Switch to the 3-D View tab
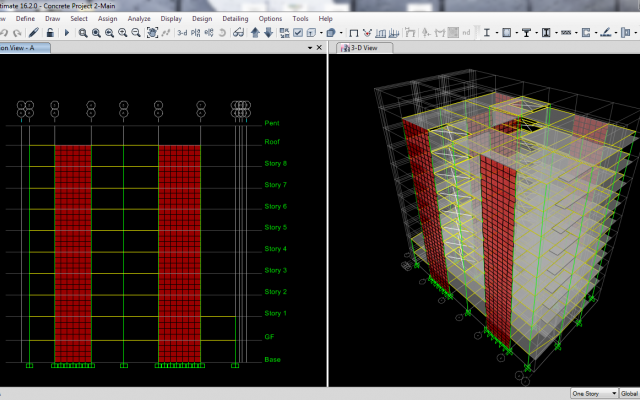The height and width of the screenshot is (400, 640). (364, 48)
